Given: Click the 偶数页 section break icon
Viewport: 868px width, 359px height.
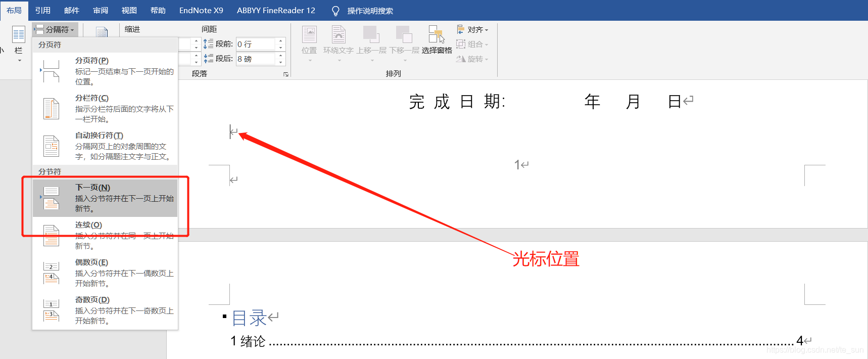Looking at the screenshot, I should (x=51, y=273).
